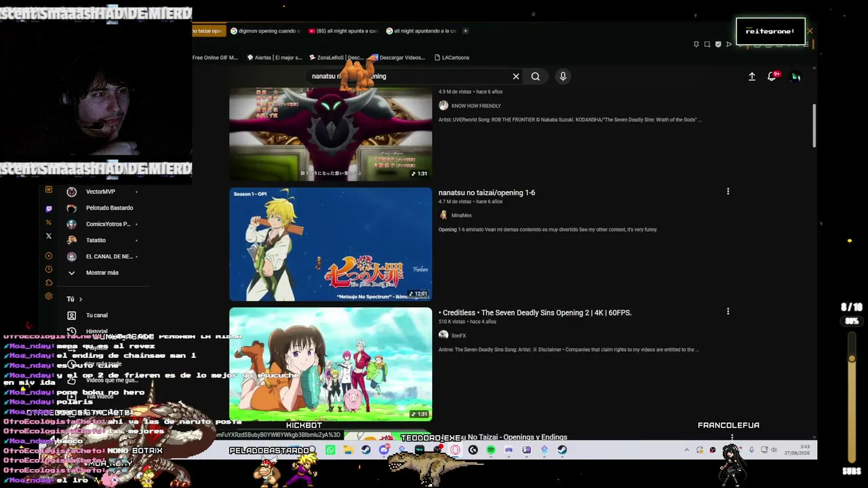Open the ZonaLeRoS bookmark
Viewport: 868px width, 488px height.
pos(336,58)
